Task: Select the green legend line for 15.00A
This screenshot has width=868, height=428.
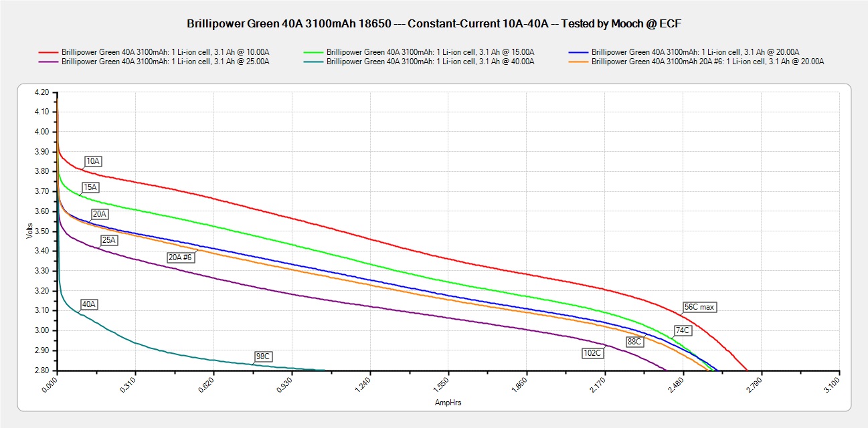Action: pos(313,51)
